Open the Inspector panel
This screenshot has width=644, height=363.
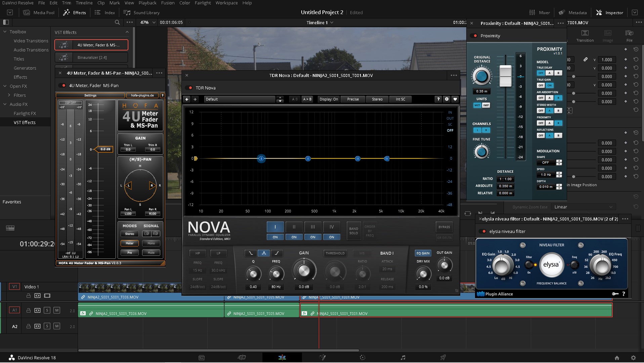[x=609, y=12]
